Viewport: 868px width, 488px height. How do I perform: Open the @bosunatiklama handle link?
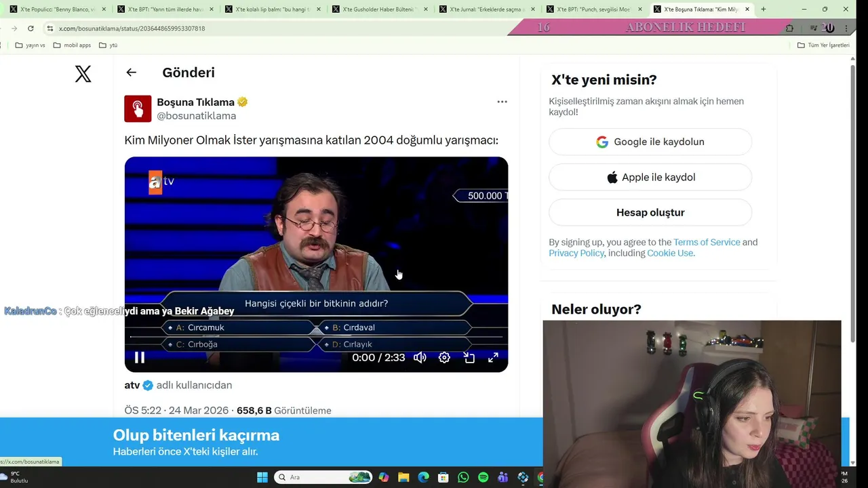pyautogui.click(x=197, y=116)
